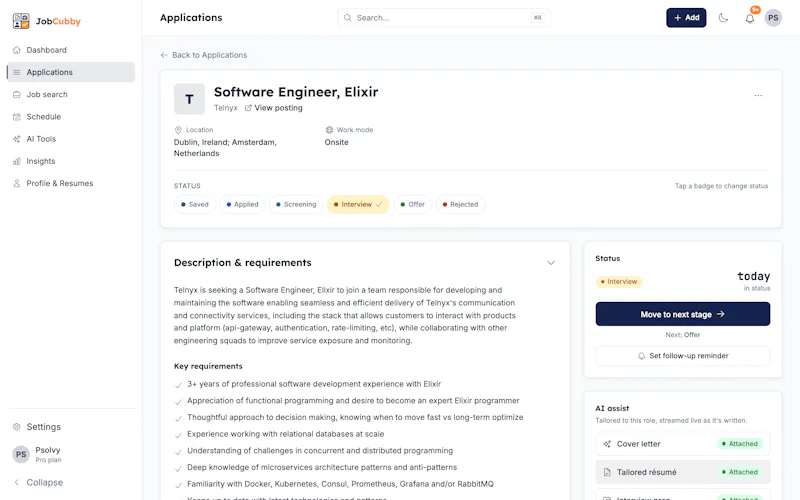Set status to Saved

(195, 205)
